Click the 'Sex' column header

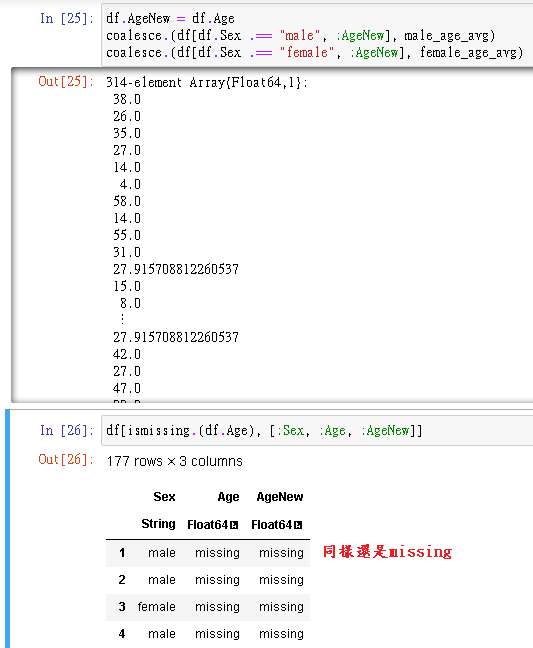164,497
